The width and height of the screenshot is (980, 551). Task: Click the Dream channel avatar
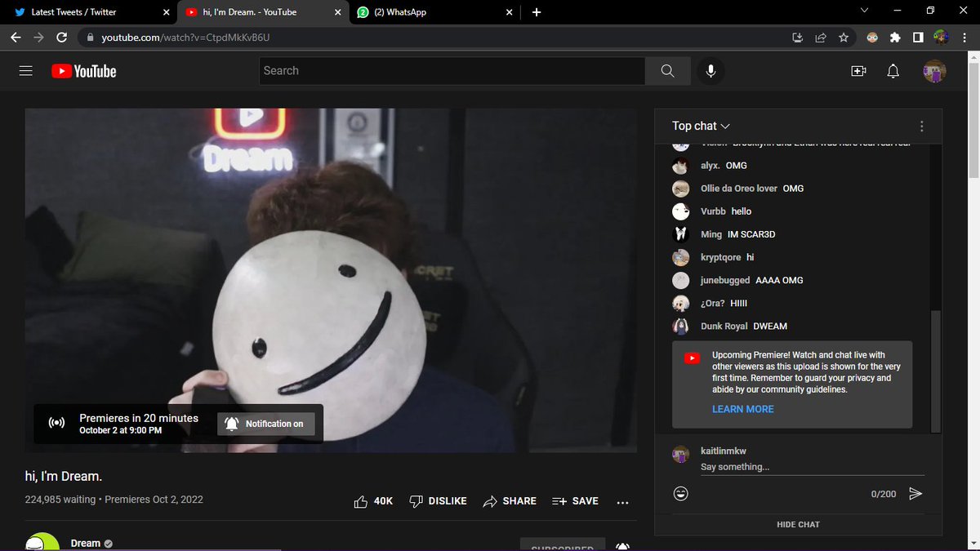(42, 544)
